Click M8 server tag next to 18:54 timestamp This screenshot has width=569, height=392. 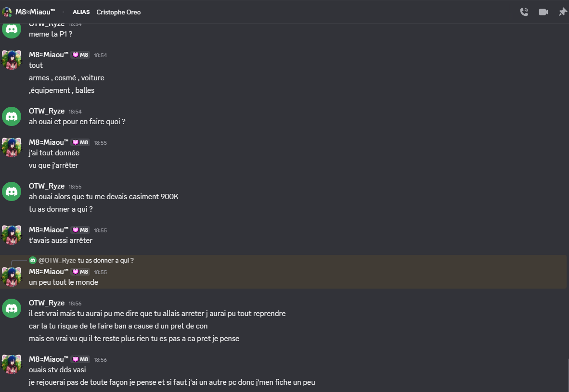pos(80,55)
